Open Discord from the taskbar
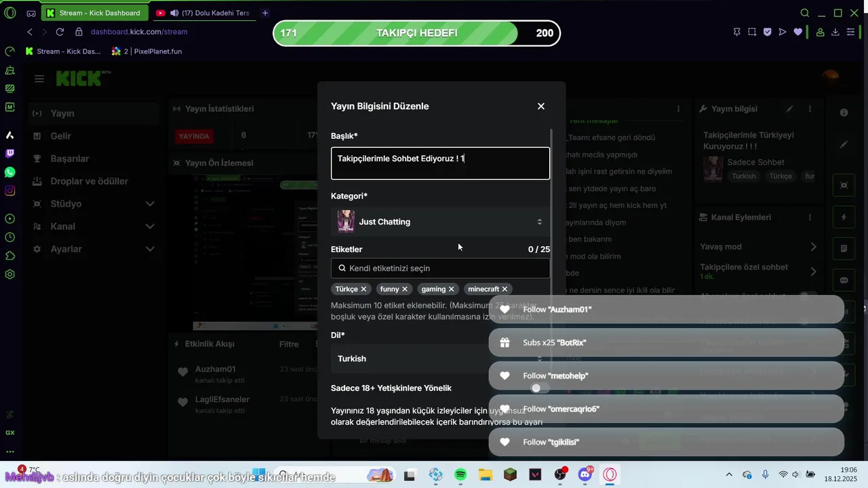This screenshot has height=488, width=868. (x=585, y=474)
